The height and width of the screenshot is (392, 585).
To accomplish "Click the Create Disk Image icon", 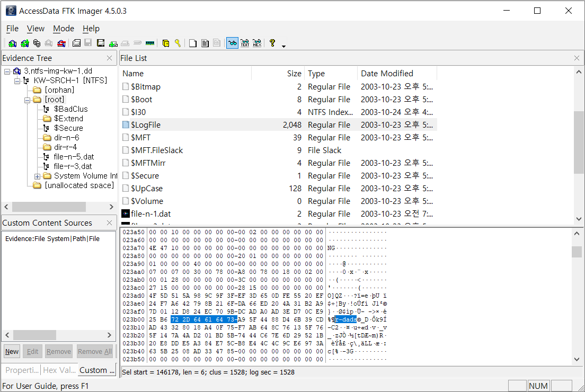I will [x=76, y=43].
